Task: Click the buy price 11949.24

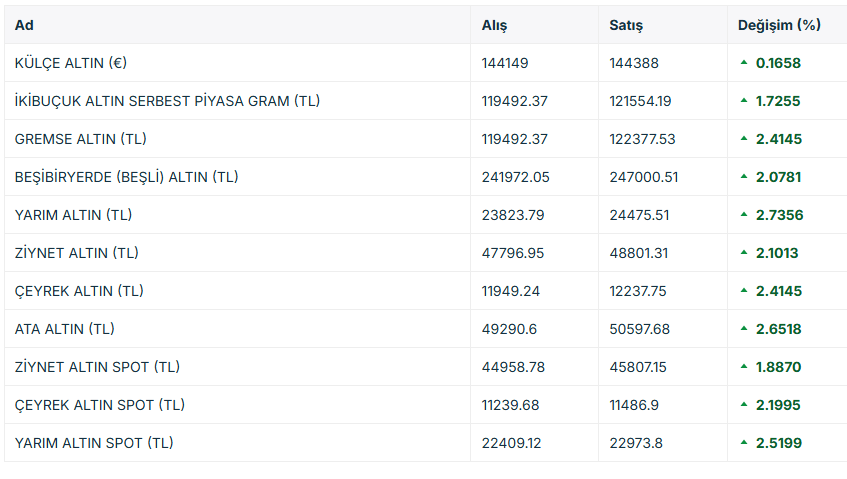Action: 511,291
